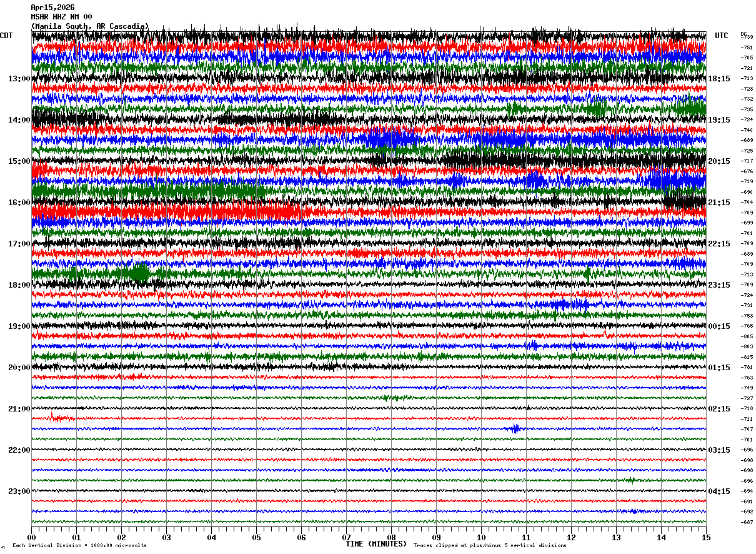
Task: Select minute tick label 02 on x-axis
Action: pyautogui.click(x=121, y=537)
